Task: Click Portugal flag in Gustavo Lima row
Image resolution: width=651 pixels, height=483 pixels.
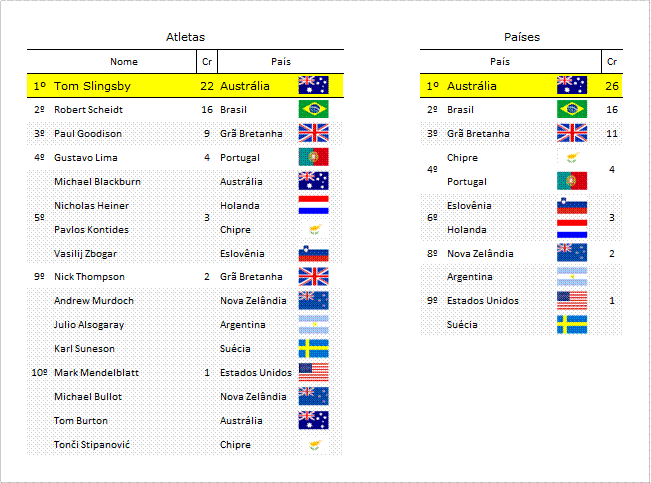Action: click(313, 157)
